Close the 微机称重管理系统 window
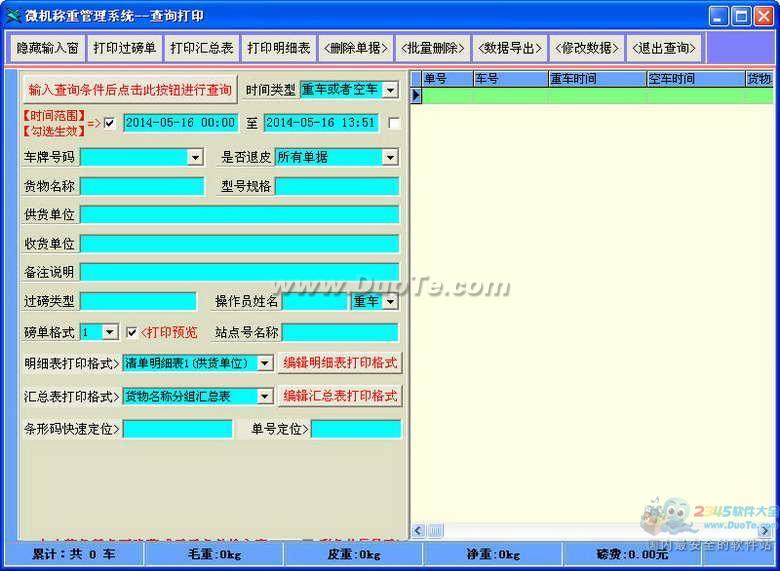 click(764, 16)
